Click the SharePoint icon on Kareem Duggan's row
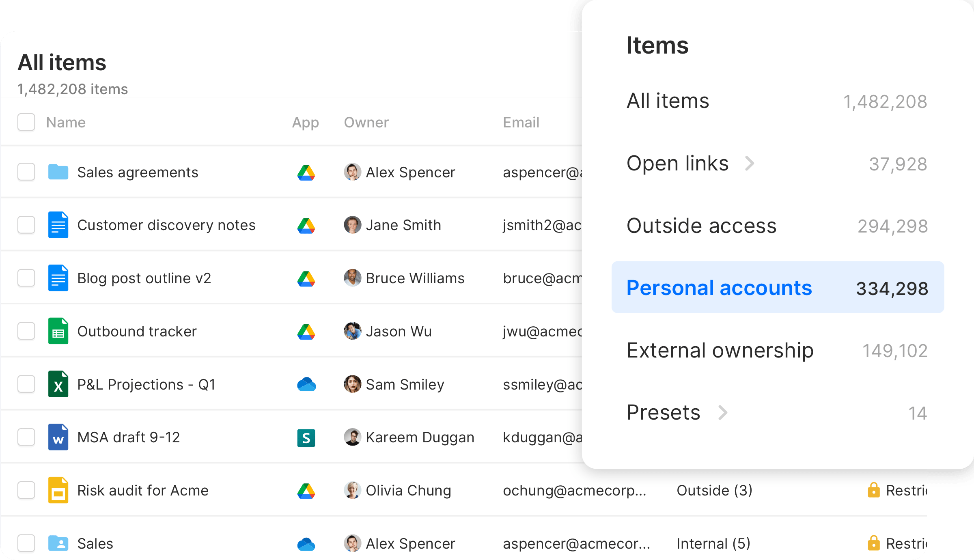Viewport: 974px width, 560px height. (306, 437)
